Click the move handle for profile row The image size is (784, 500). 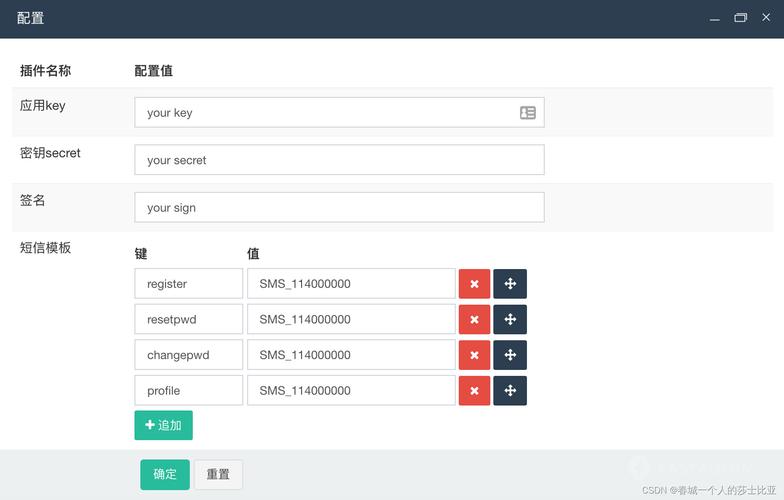click(x=510, y=390)
